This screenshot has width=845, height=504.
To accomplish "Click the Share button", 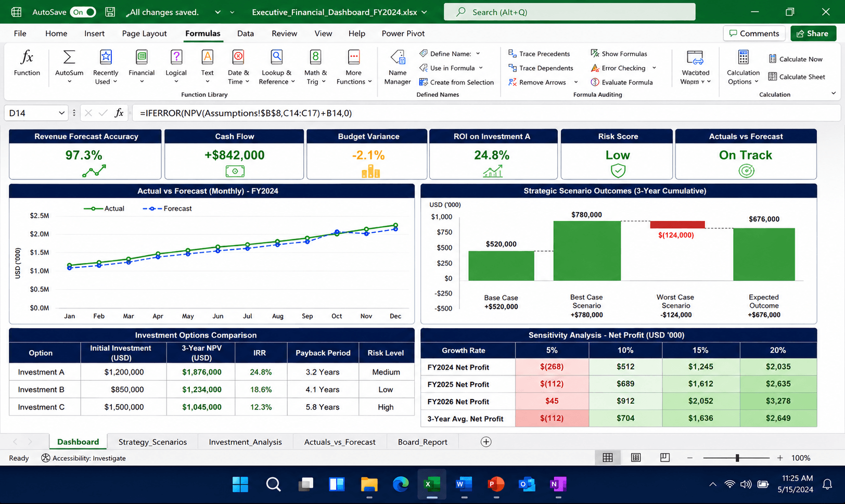I will [x=813, y=33].
